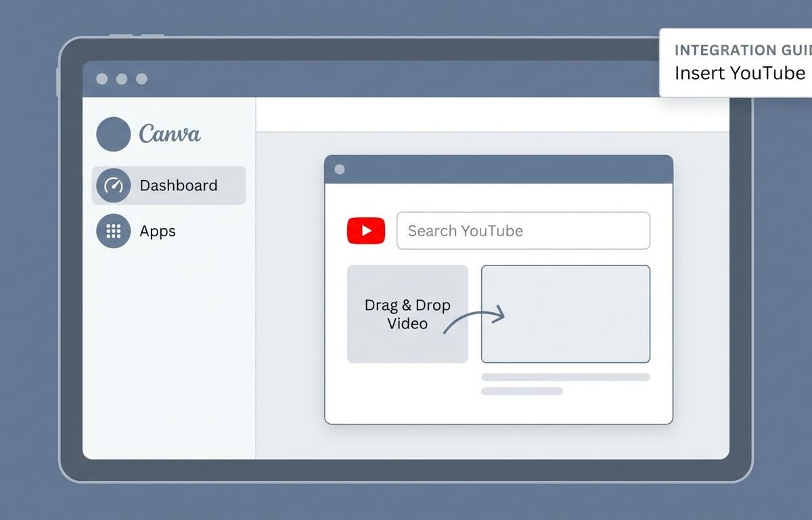
Task: Click the Canva logo avatar circle
Action: 113,134
